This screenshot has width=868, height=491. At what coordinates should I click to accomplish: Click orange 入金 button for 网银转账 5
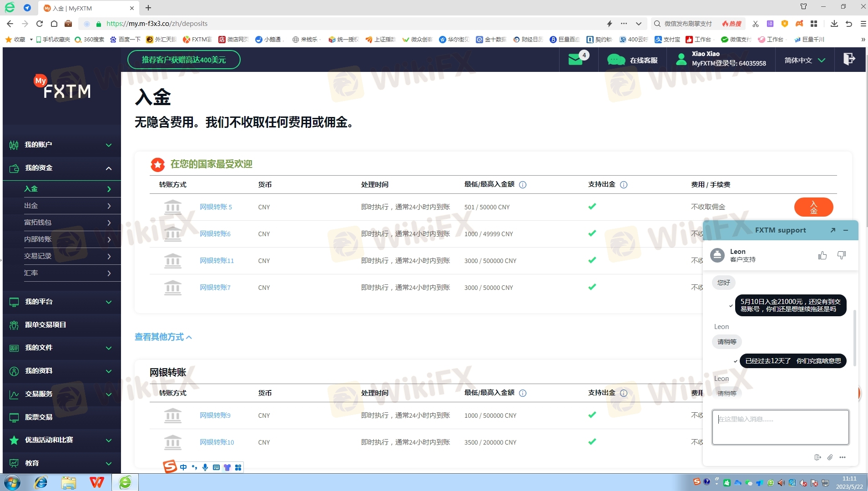pos(813,207)
